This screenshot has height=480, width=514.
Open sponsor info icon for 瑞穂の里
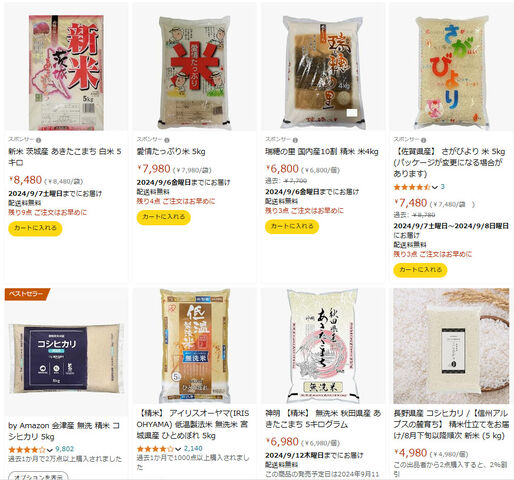295,140
